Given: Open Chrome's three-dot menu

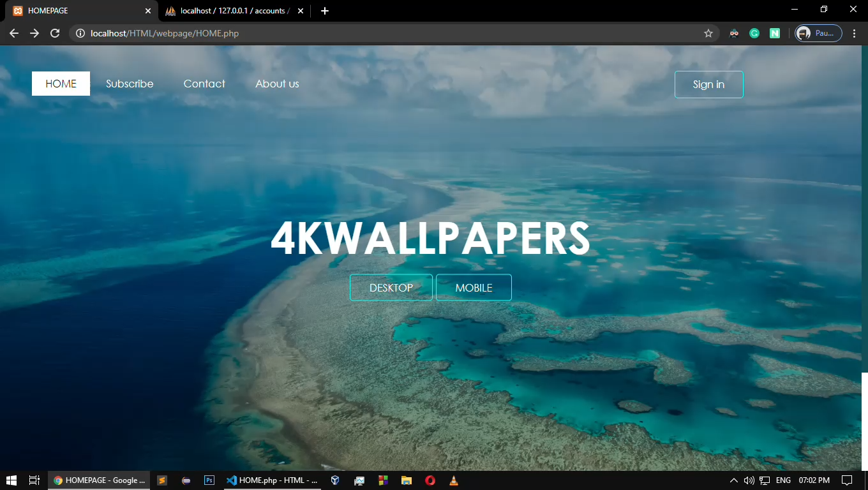Looking at the screenshot, I should (x=855, y=33).
